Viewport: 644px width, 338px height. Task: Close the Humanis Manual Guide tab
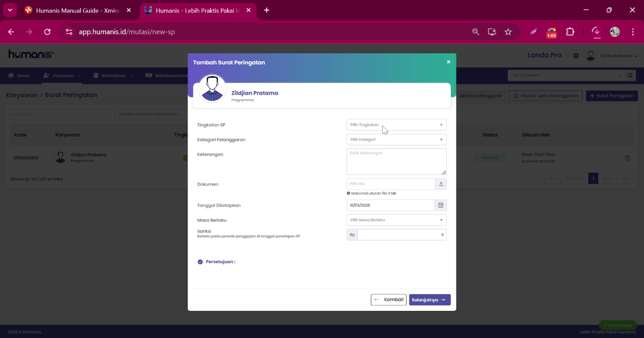[129, 10]
